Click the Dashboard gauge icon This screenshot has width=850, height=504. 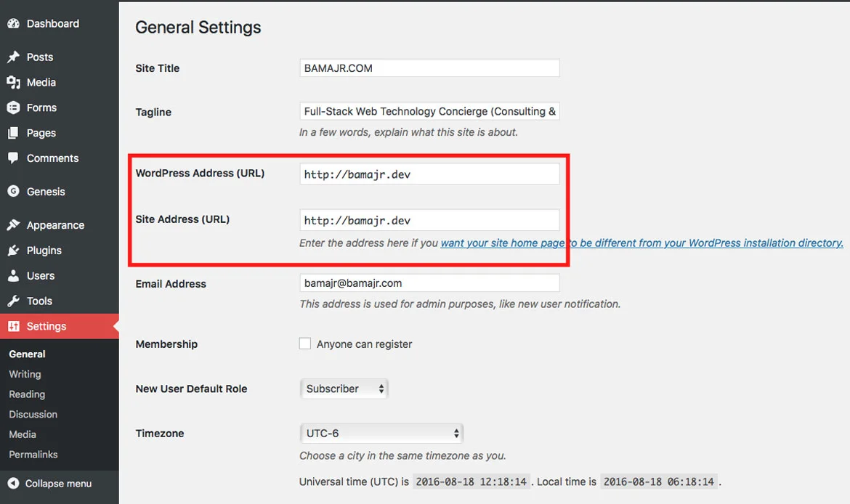(x=13, y=24)
